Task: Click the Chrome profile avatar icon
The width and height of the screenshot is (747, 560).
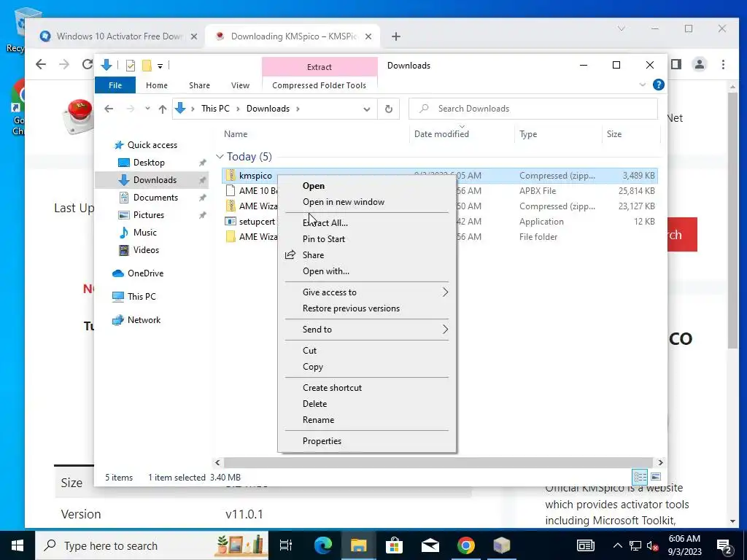Action: coord(700,64)
